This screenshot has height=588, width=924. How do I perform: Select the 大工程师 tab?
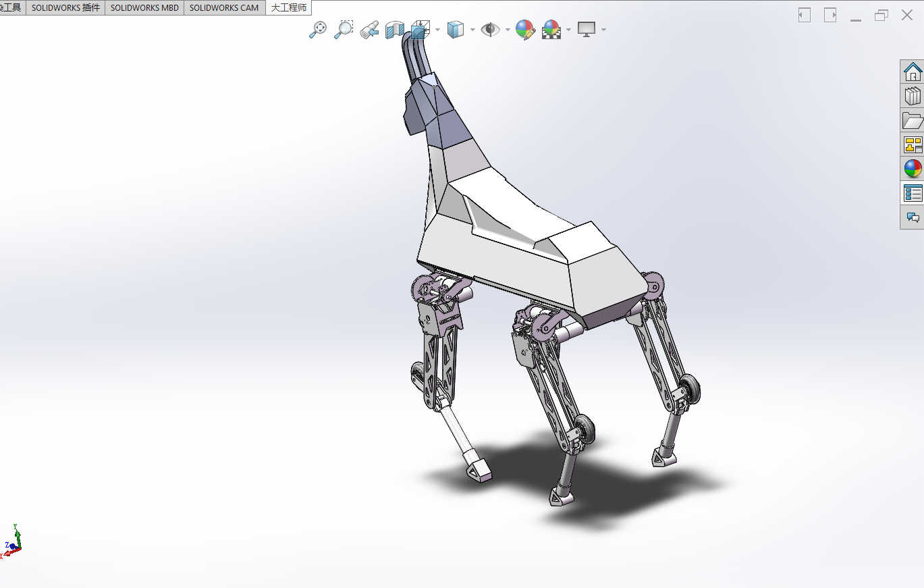(288, 7)
